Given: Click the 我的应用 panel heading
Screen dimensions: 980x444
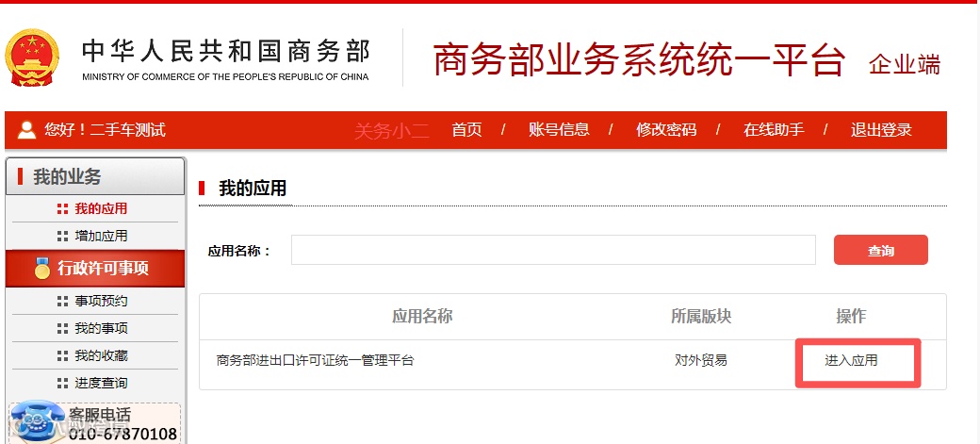Looking at the screenshot, I should [x=253, y=189].
